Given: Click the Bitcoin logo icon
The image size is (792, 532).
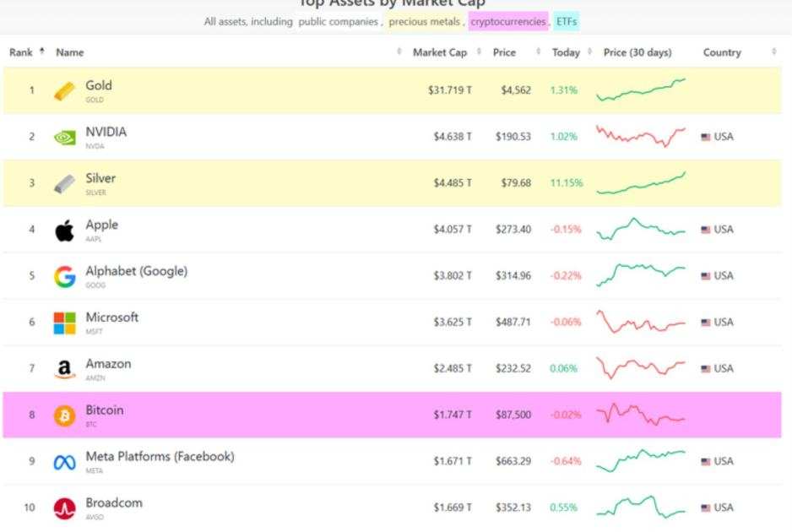Looking at the screenshot, I should point(65,415).
